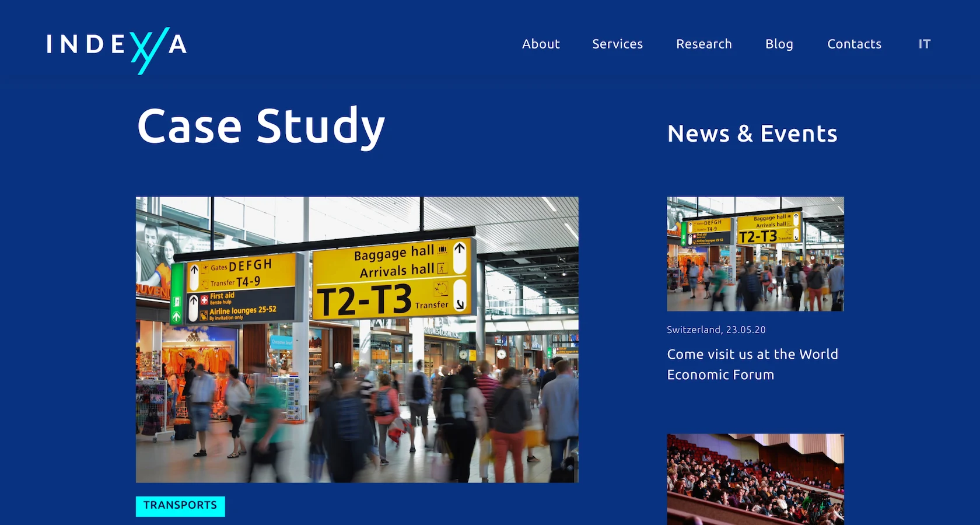Open the World Economic Forum news article
The width and height of the screenshot is (980, 525).
752,364
